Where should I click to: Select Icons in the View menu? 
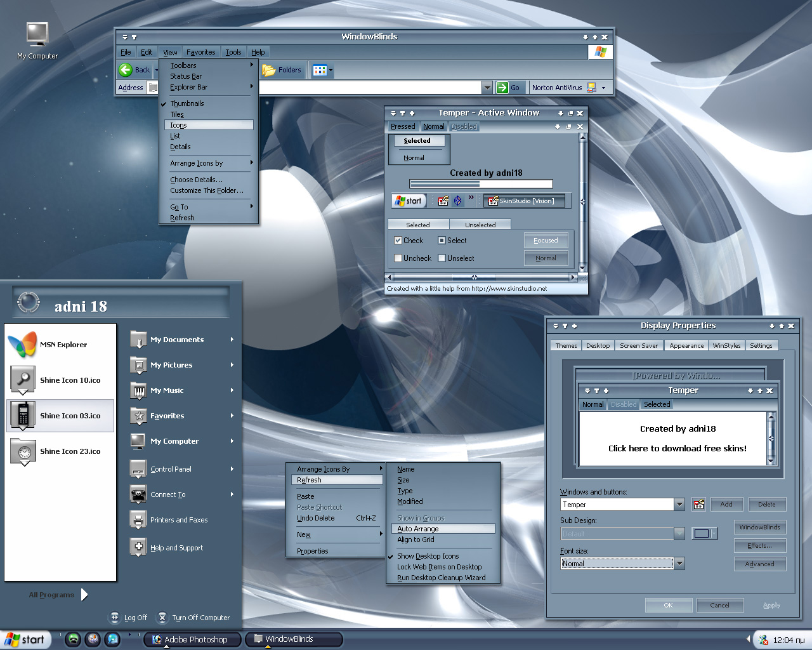pyautogui.click(x=209, y=125)
